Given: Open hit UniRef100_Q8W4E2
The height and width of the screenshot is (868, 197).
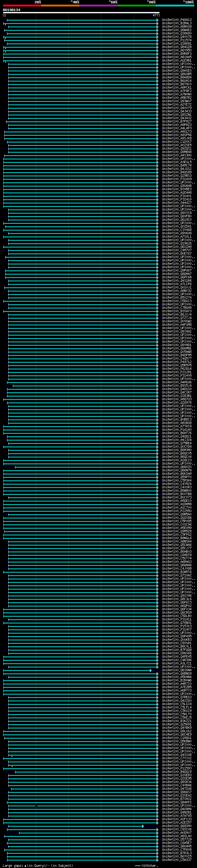Looking at the screenshot, I should 177,30.
